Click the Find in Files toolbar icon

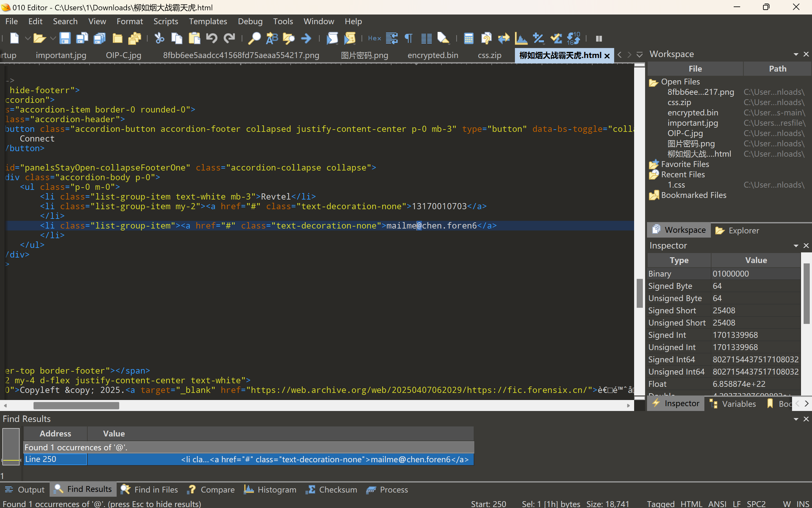[289, 38]
